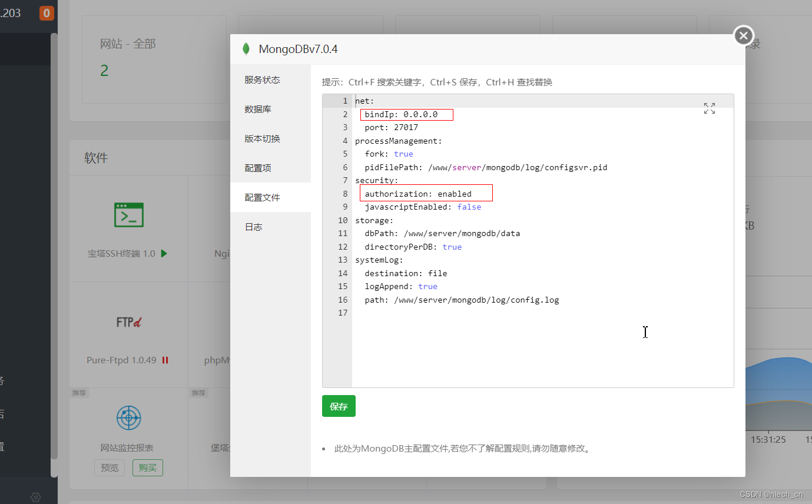812x504 pixels.
Task: Click the processManagement: line
Action: 399,141
